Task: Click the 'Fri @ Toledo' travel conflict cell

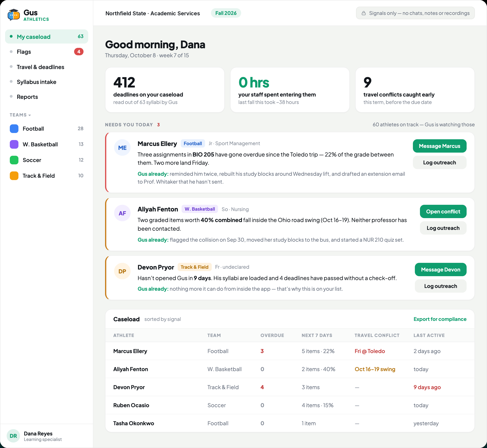Action: [370, 351]
